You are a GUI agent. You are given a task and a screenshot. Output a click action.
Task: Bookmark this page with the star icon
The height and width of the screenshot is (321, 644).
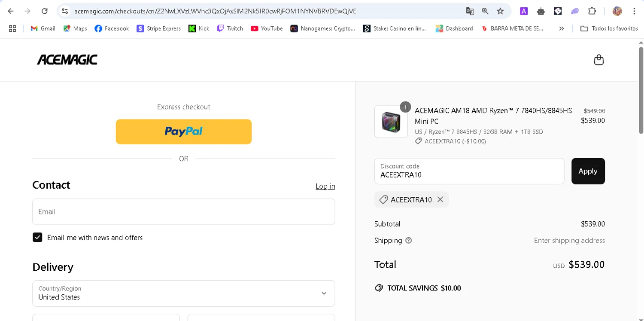[x=500, y=11]
